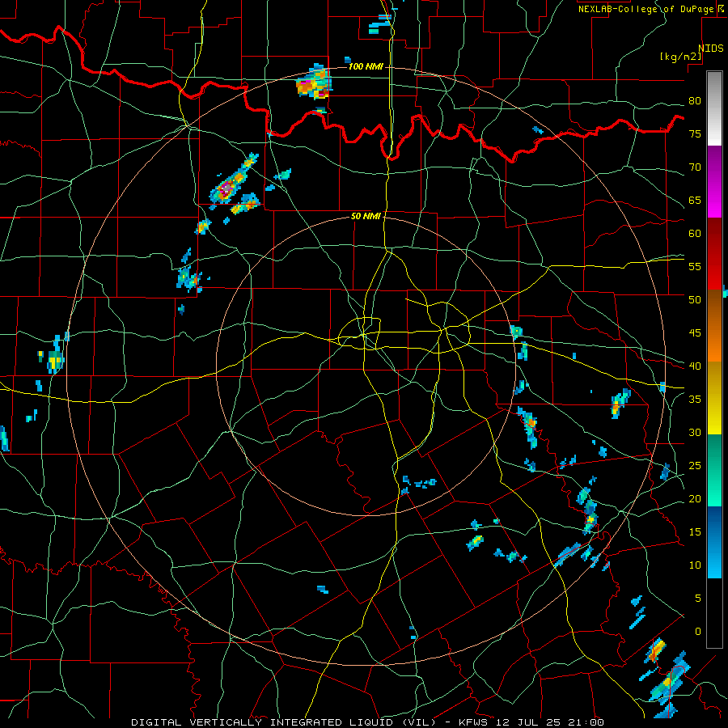Image resolution: width=728 pixels, height=728 pixels.
Task: Click the legend value 65
Action: pyautogui.click(x=695, y=200)
